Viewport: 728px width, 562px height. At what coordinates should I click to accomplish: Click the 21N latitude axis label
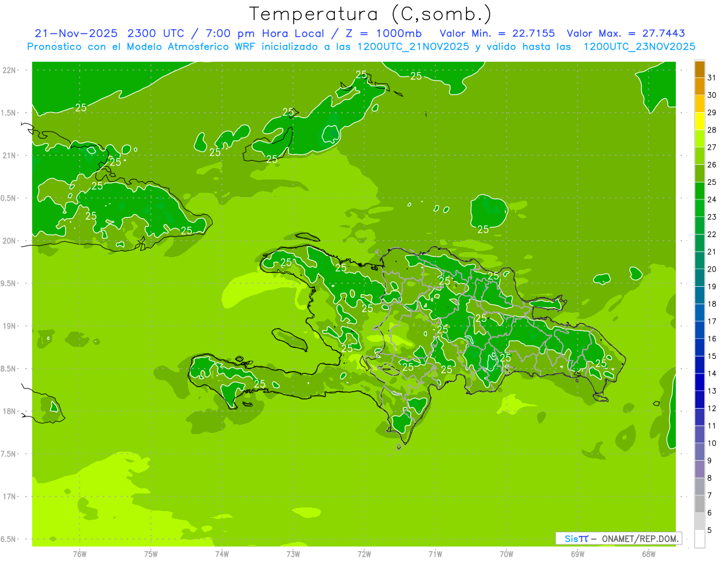pyautogui.click(x=9, y=156)
